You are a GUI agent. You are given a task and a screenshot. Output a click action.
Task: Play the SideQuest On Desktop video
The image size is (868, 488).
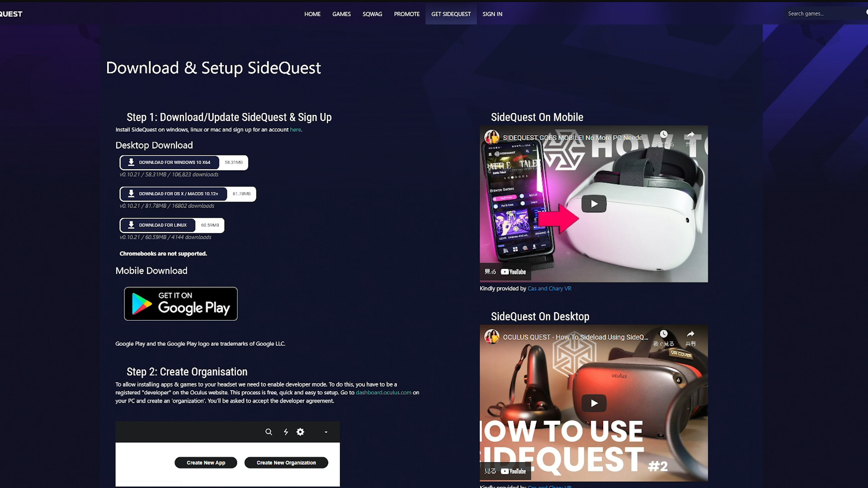[x=594, y=403]
